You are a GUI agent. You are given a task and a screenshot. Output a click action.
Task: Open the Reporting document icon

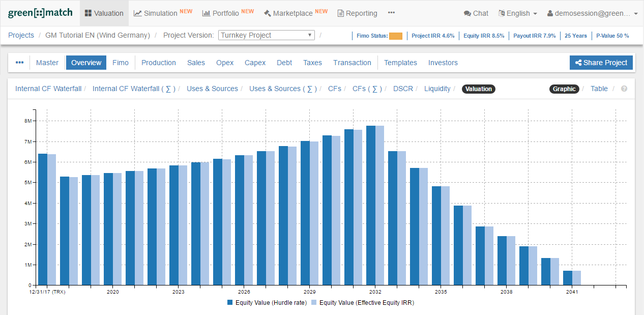click(340, 13)
